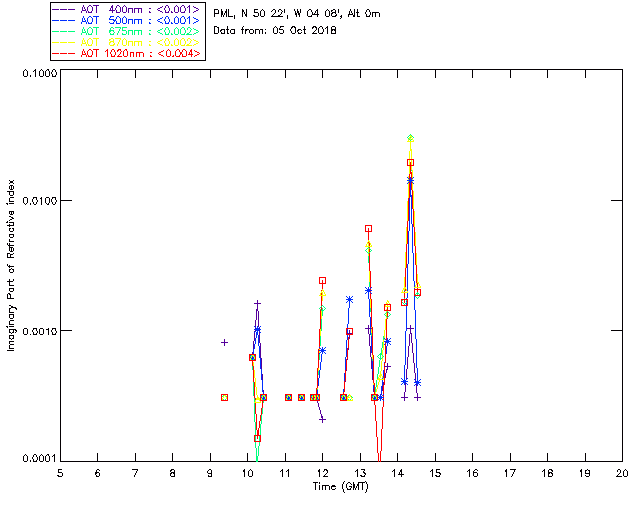
Task: Click the x-axis tick label "7"
Action: [x=135, y=474]
